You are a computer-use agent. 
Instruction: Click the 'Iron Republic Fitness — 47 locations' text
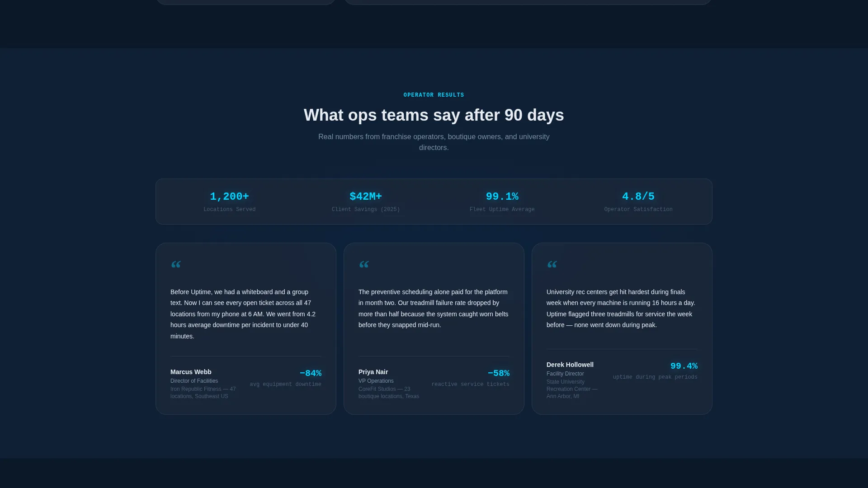click(203, 393)
